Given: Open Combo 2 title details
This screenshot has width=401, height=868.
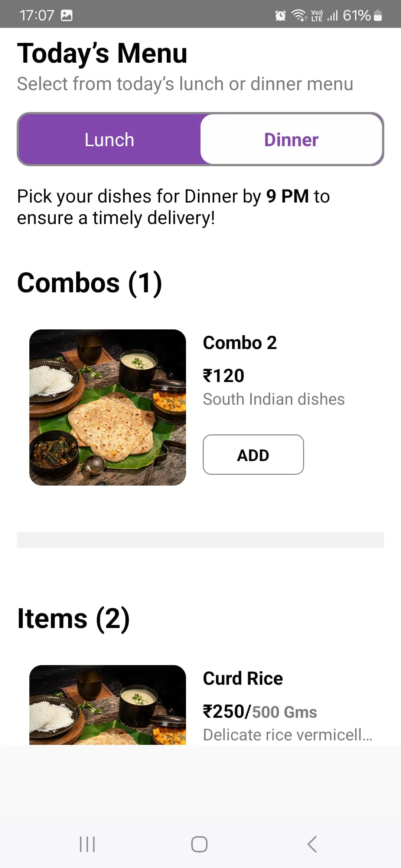Looking at the screenshot, I should click(240, 343).
